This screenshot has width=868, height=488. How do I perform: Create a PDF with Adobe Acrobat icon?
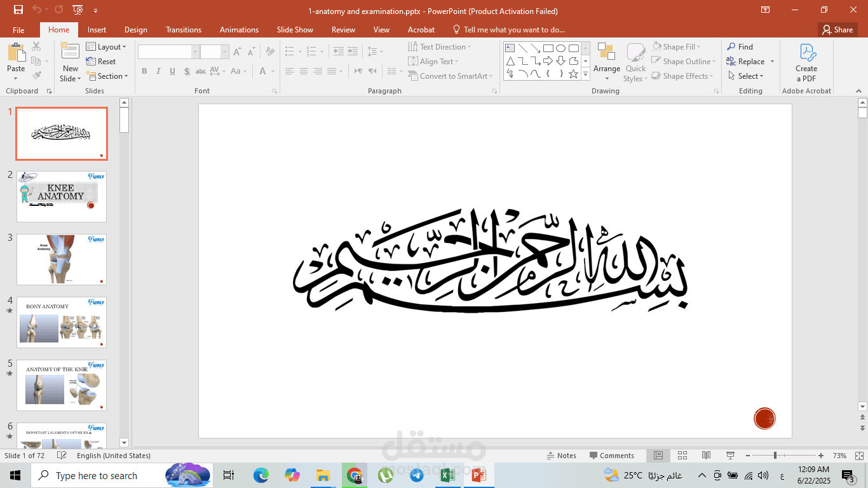tap(806, 53)
